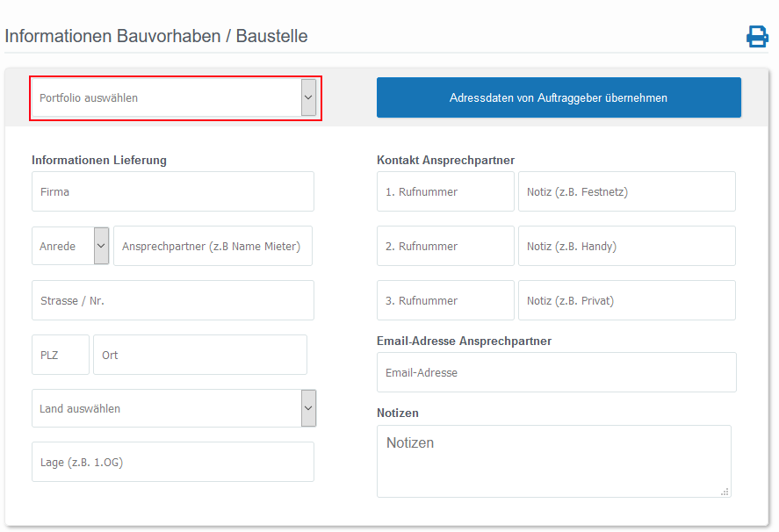The image size is (779, 532).
Task: Click the Notizen textarea resize handle
Action: tap(725, 492)
